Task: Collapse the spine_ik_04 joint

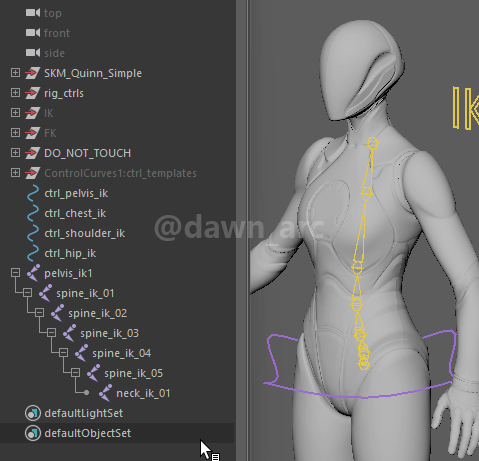Action: click(x=63, y=353)
